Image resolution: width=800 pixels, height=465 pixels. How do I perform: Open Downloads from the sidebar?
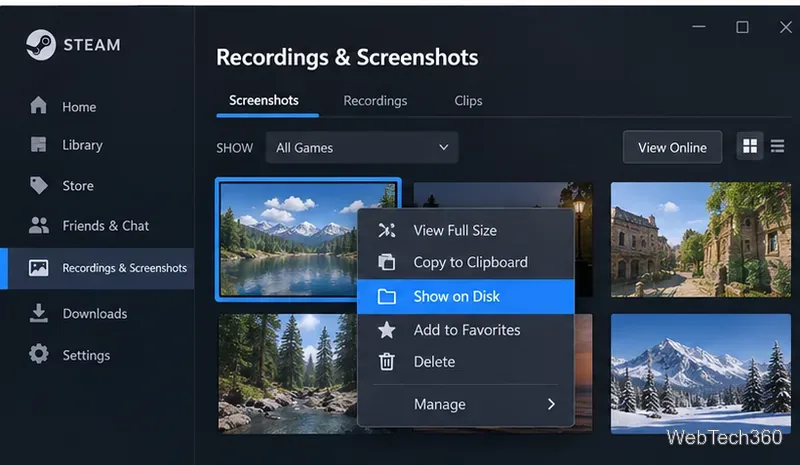[x=97, y=313]
